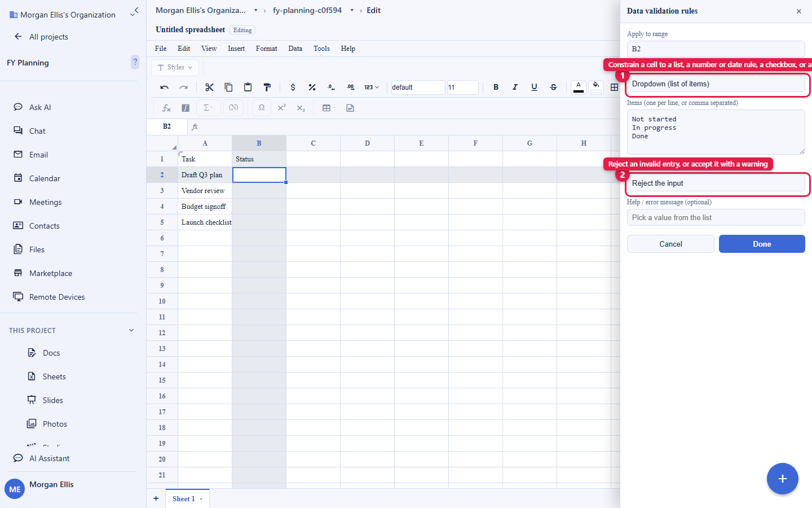
Task: Open the Reject the input selector
Action: pos(716,183)
